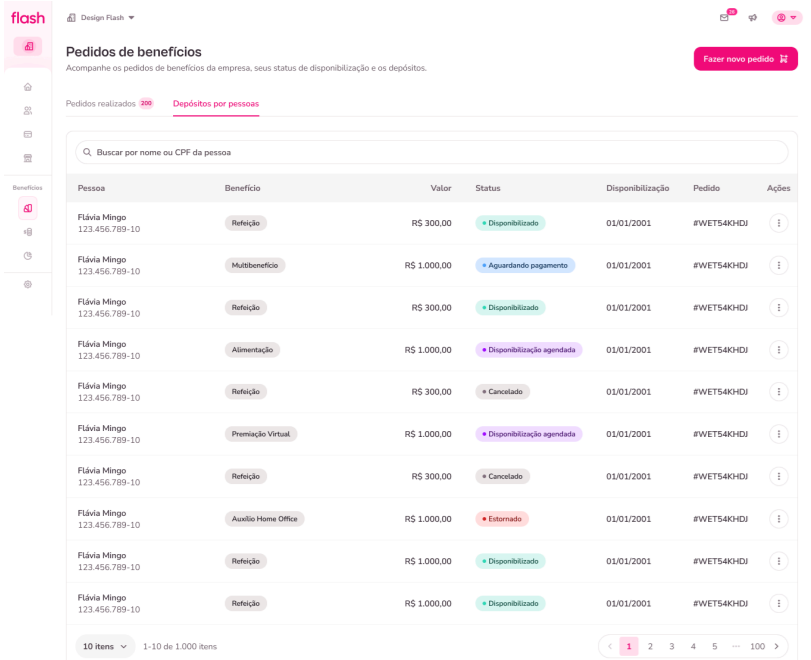Open the mail inbox with notification badge
Image resolution: width=811 pixels, height=660 pixels.
coord(724,17)
